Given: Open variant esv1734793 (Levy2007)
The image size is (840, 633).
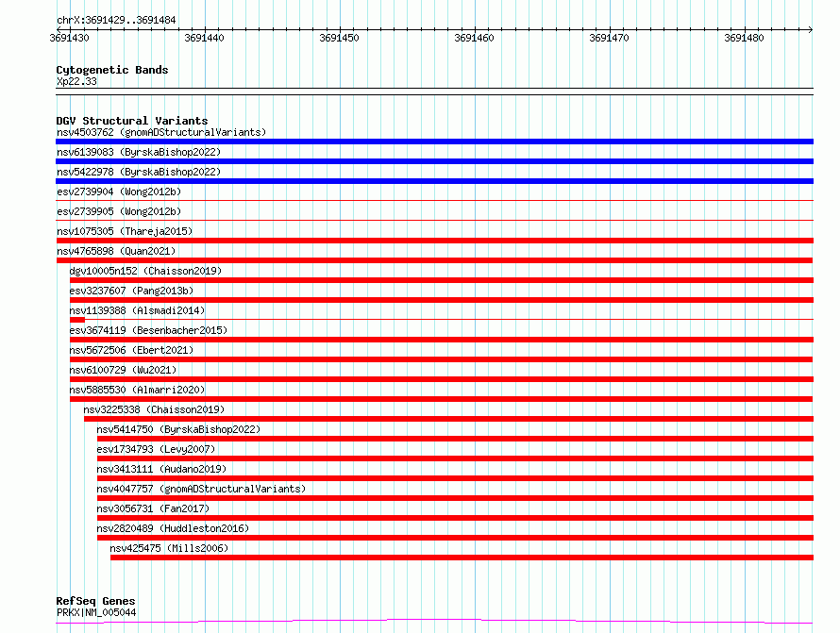Looking at the screenshot, I should tap(156, 449).
